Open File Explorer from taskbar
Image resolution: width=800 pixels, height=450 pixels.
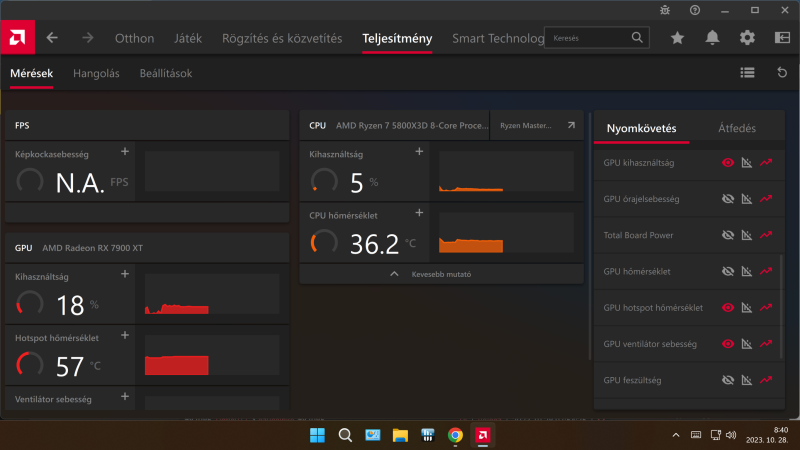(400, 435)
